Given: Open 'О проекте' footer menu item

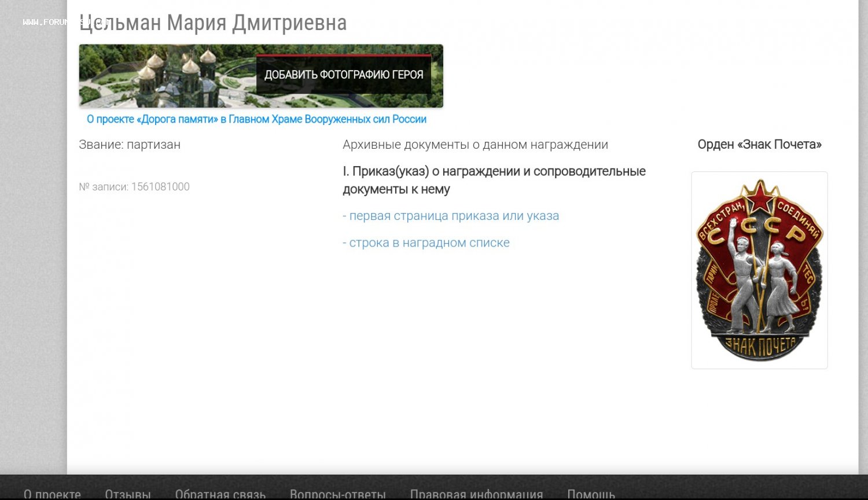Looking at the screenshot, I should click(x=52, y=494).
